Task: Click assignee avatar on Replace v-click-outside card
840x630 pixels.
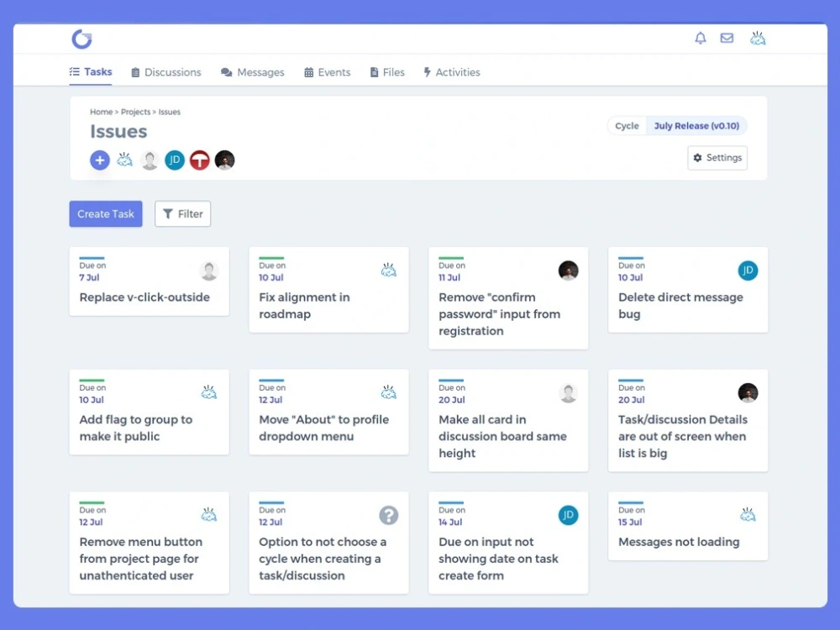Action: [209, 270]
